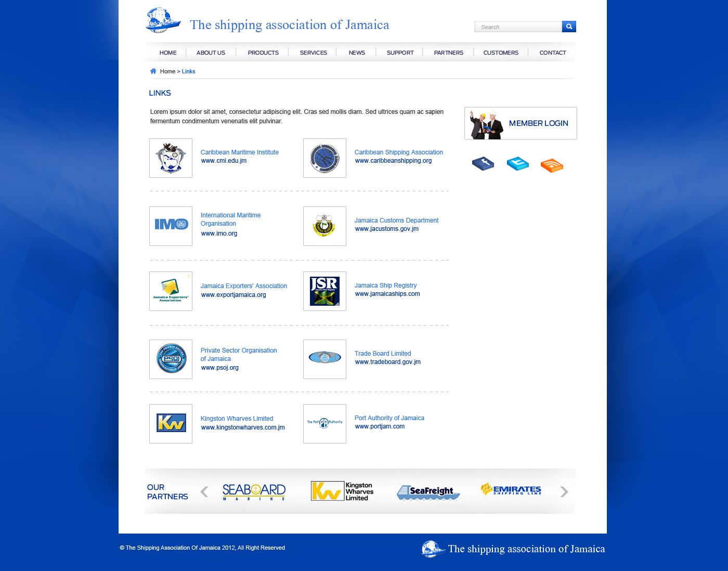Visit www.cmi.edu.jm
This screenshot has width=728, height=571.
pos(224,161)
